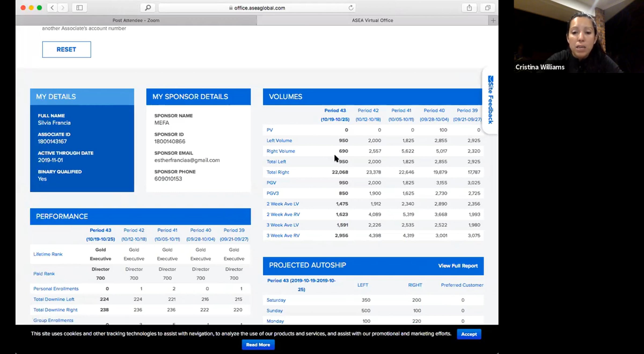This screenshot has width=644, height=354.
Task: Switch to Post Attendee - Zoom tab
Action: [136, 20]
